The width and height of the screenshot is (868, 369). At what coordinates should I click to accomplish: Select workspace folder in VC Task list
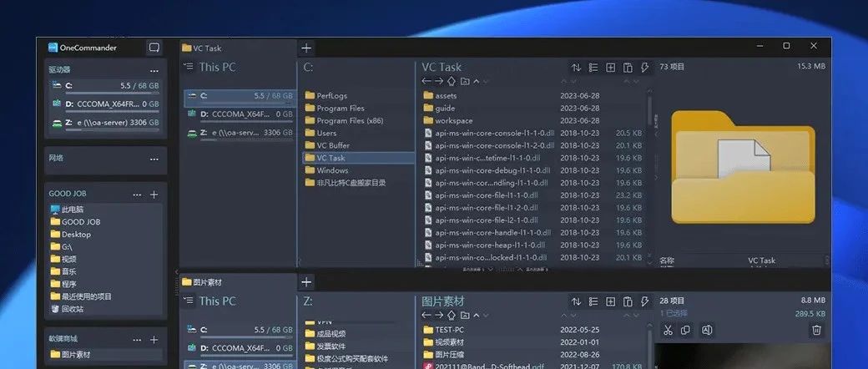448,121
